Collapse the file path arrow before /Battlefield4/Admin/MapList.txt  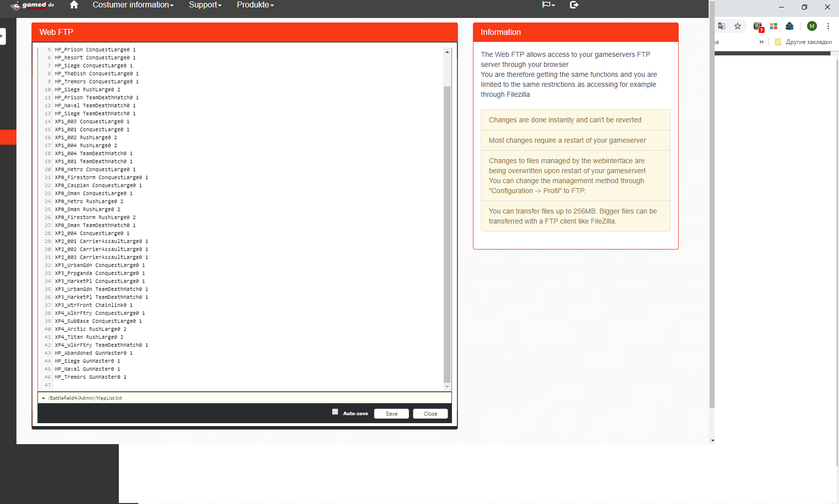point(43,398)
